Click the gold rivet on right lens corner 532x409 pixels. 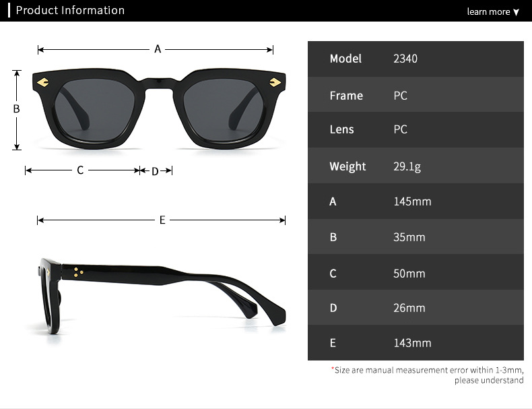pyautogui.click(x=275, y=82)
